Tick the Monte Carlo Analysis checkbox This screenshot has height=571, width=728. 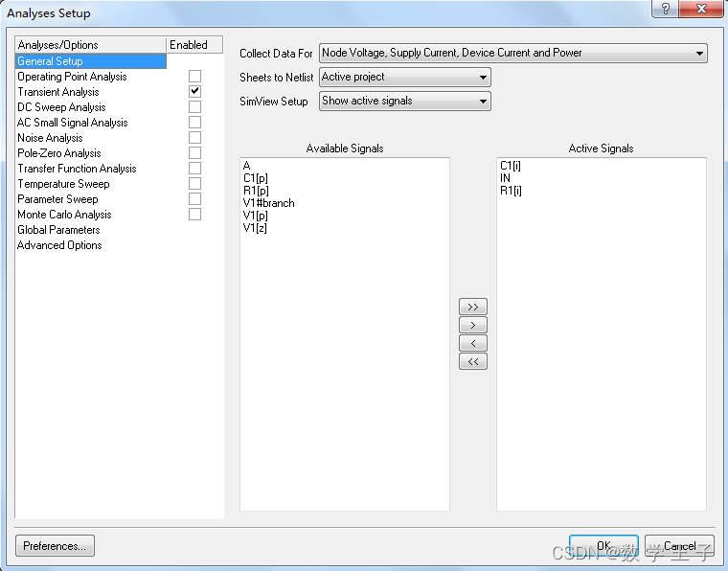(x=194, y=215)
